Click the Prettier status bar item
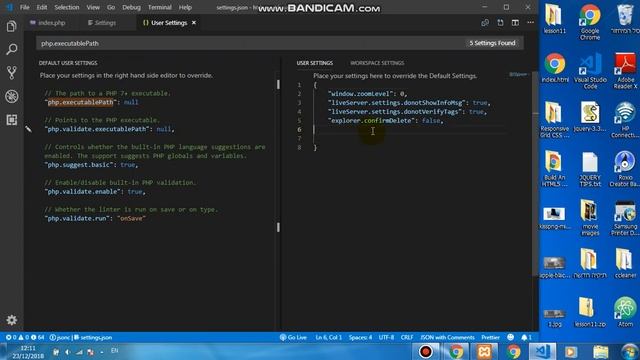Image resolution: width=640 pixels, height=360 pixels. [490, 338]
